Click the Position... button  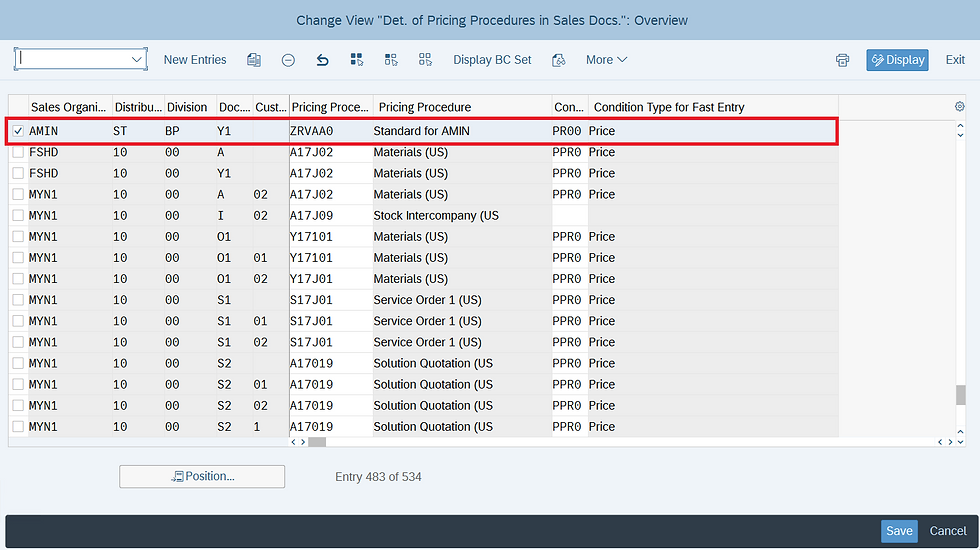(x=202, y=477)
